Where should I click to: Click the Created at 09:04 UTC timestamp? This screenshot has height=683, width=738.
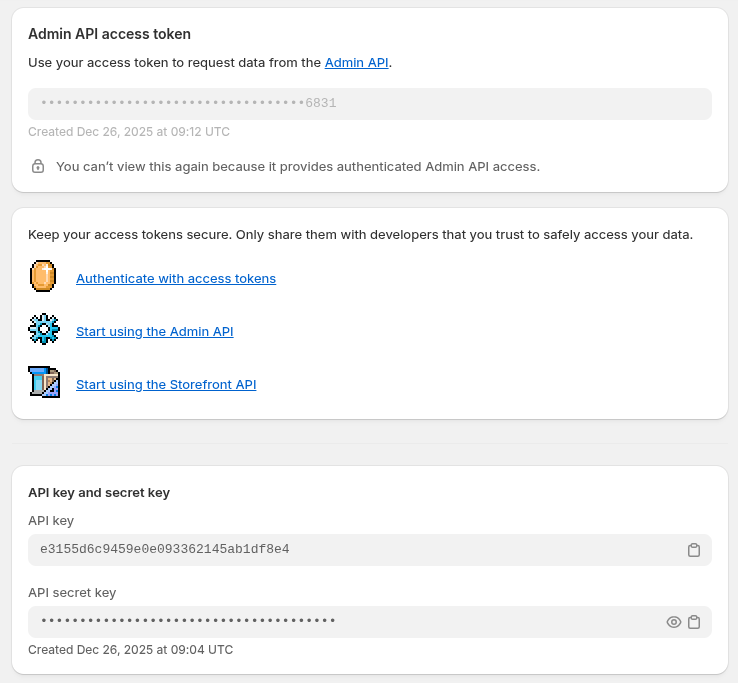coord(130,649)
